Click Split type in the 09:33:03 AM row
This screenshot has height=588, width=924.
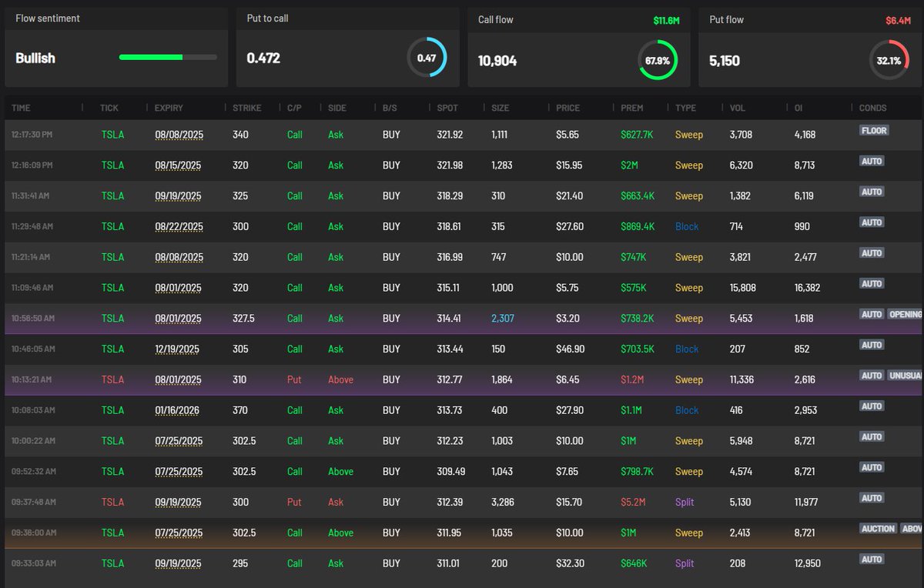[x=685, y=563]
